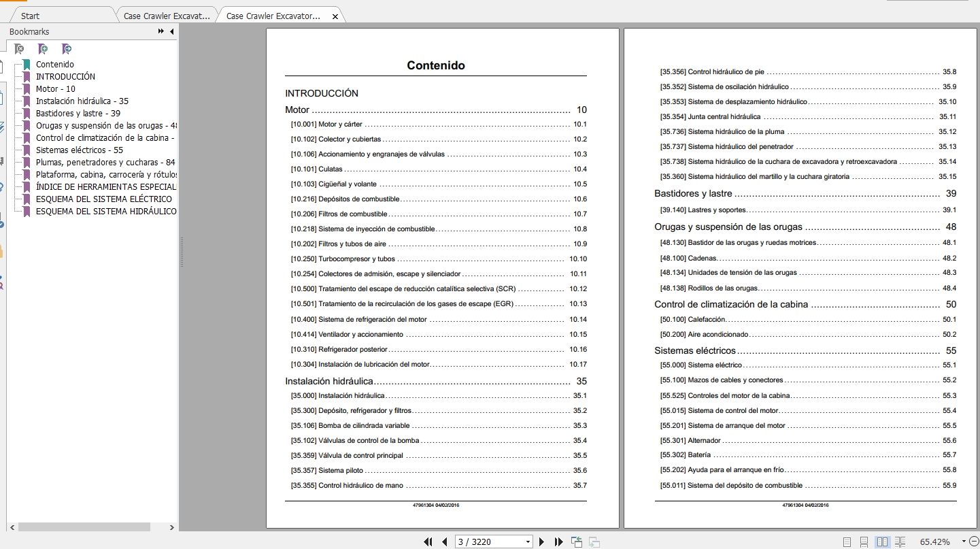This screenshot has width=980, height=549.
Task: Open the Plumas, penetradores y cucharas bookmark
Action: [105, 163]
